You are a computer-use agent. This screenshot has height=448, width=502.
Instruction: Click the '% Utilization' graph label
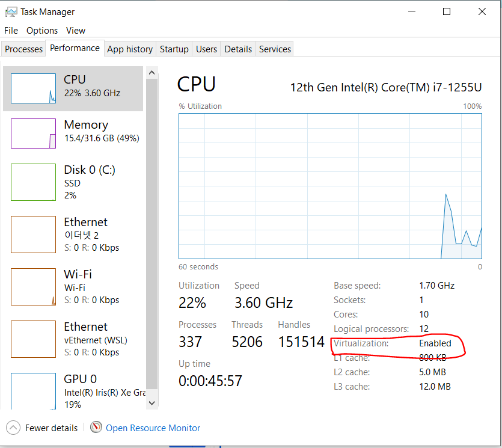pyautogui.click(x=200, y=106)
